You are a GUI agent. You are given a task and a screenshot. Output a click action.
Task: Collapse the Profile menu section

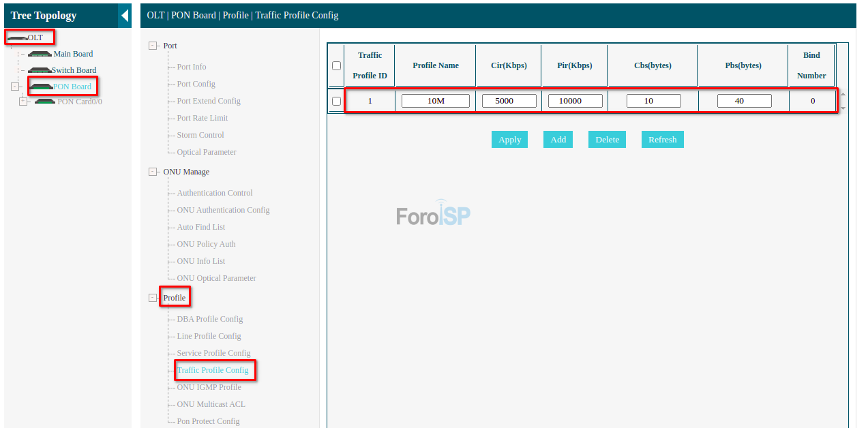click(x=153, y=298)
